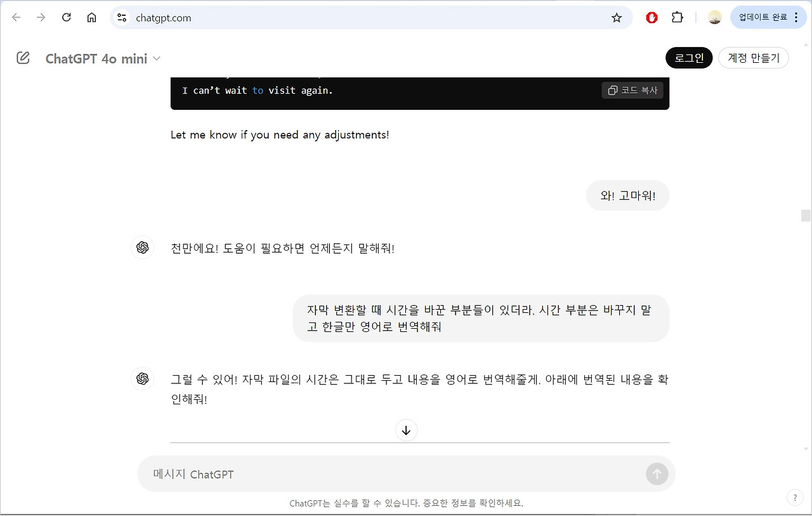
Task: Click ChatGPT logo beside 그럴 수 있어 reply
Action: pos(143,379)
